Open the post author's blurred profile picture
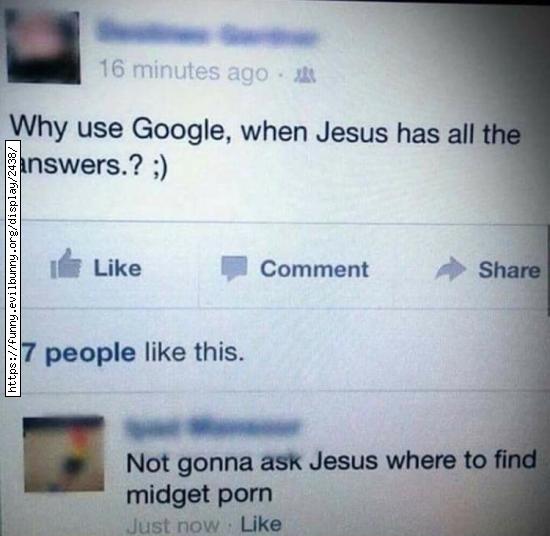Image resolution: width=550 pixels, height=536 pixels. pos(43,47)
